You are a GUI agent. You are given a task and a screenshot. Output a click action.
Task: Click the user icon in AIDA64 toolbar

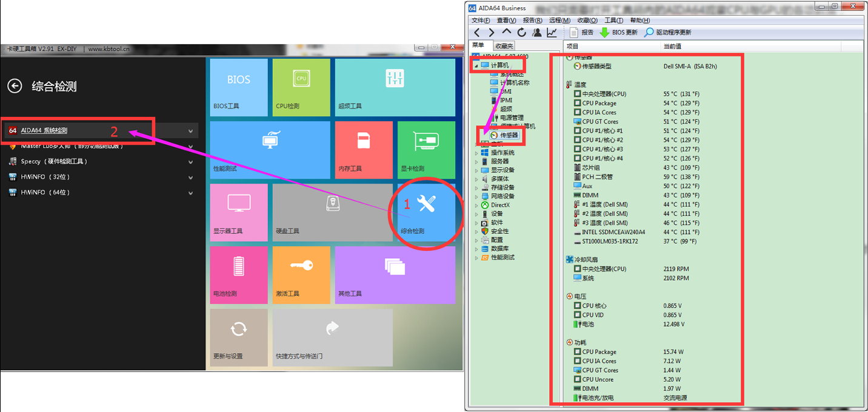click(536, 32)
